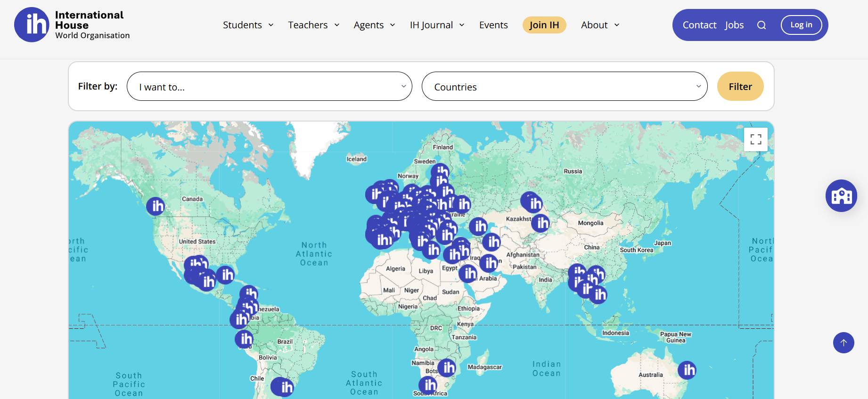
Task: Open the Countries dropdown
Action: coord(564,87)
